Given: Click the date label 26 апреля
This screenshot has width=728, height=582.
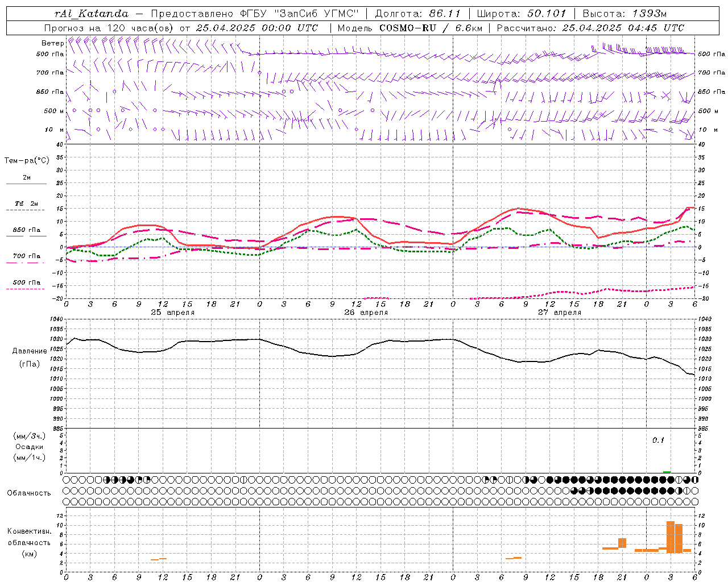Looking at the screenshot, I should (366, 313).
